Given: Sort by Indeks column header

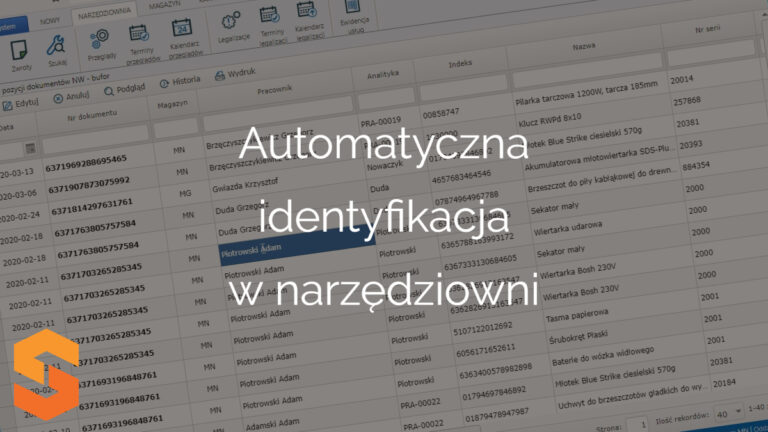Looking at the screenshot, I should [x=460, y=64].
